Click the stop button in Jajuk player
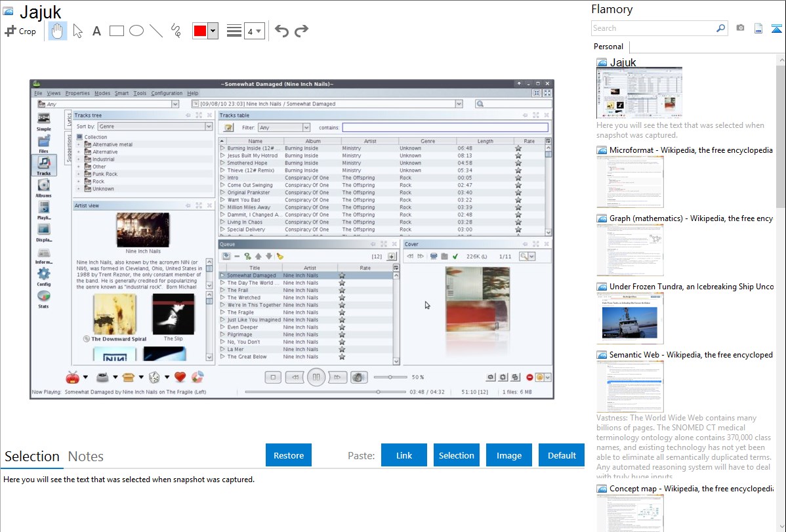Image resolution: width=786 pixels, height=532 pixels. tap(273, 377)
